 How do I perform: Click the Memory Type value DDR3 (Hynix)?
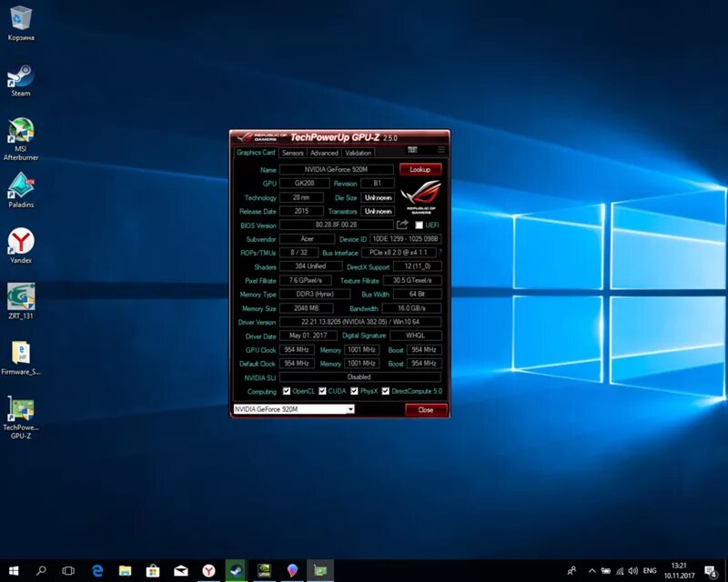click(315, 294)
